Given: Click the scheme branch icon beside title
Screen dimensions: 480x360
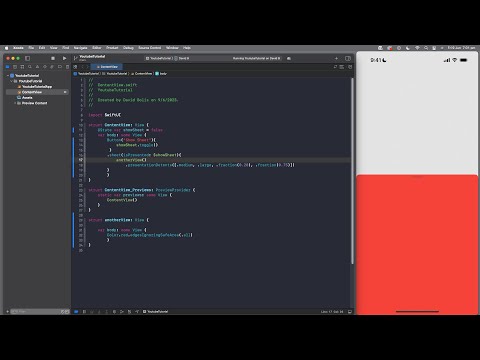Looking at the screenshot, I should pos(76,58).
